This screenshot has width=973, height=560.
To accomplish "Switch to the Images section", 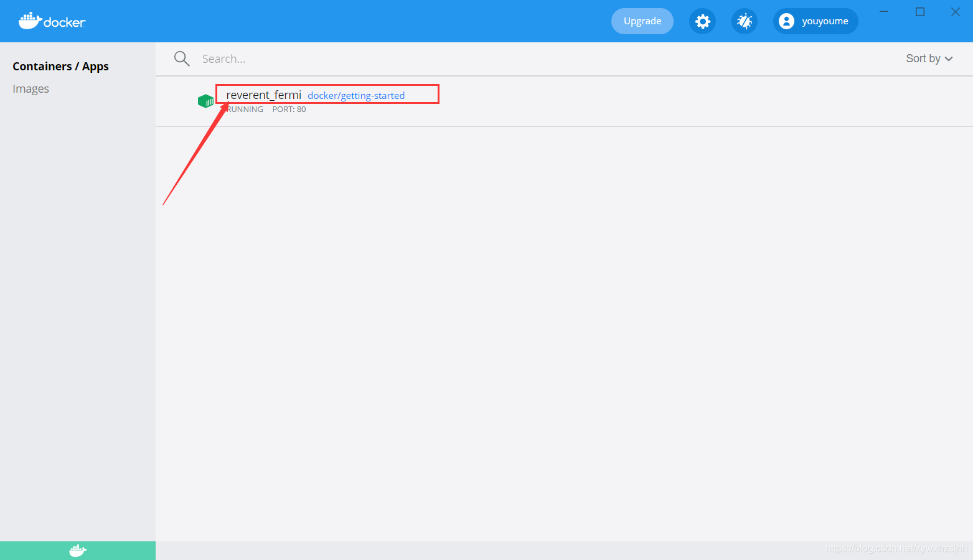I will 31,89.
